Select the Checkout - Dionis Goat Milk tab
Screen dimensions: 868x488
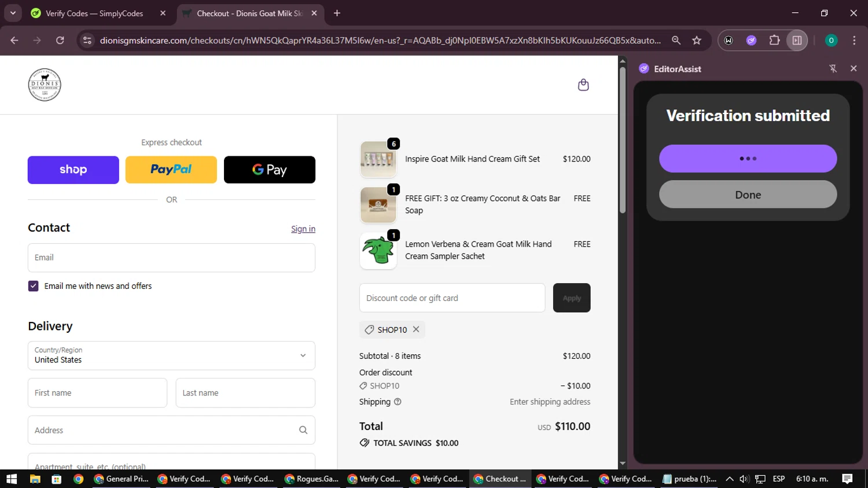point(249,13)
